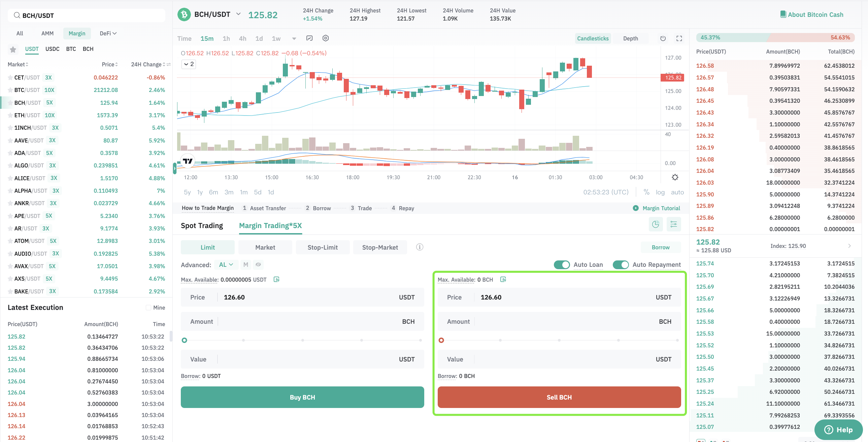
Task: Click the TradingView logo
Action: [x=187, y=161]
